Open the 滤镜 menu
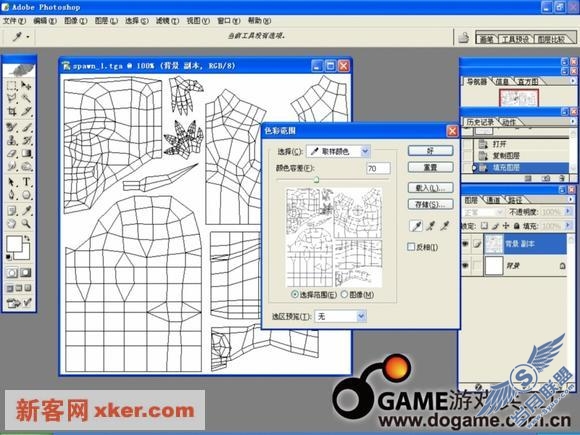Image resolution: width=580 pixels, height=435 pixels. click(x=167, y=21)
